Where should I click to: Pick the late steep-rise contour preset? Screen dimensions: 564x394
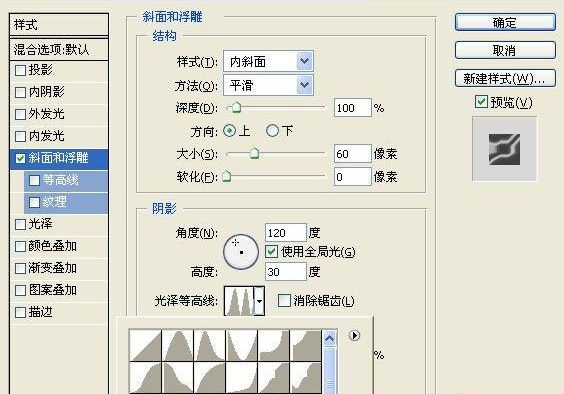(x=242, y=378)
